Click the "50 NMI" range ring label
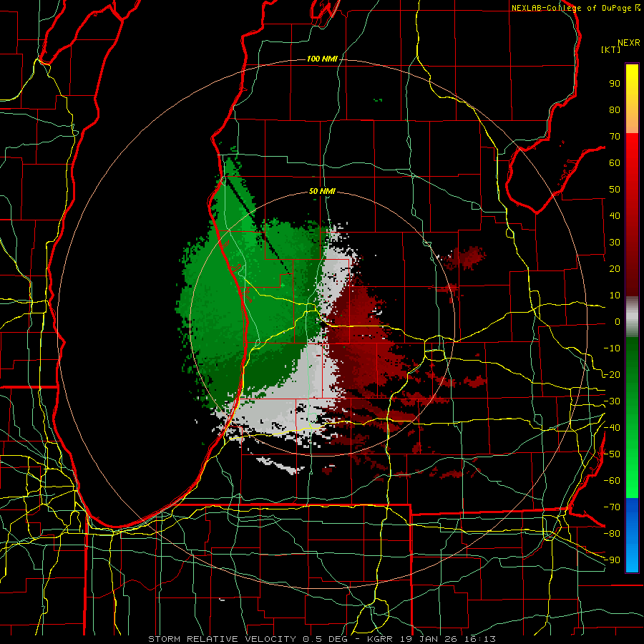The image size is (644, 644). [322, 191]
